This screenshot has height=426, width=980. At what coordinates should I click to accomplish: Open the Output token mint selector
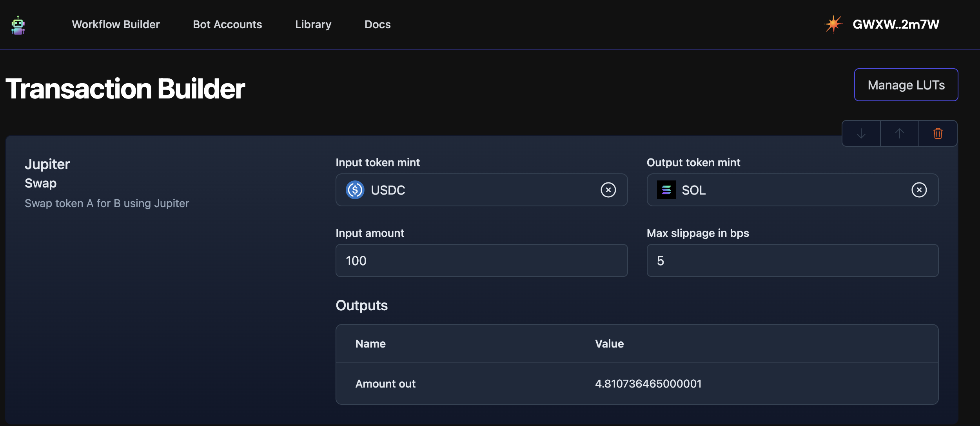coord(792,190)
